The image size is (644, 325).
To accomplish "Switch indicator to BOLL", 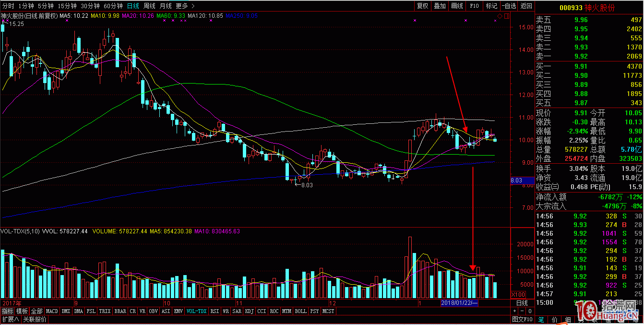I will point(301,311).
